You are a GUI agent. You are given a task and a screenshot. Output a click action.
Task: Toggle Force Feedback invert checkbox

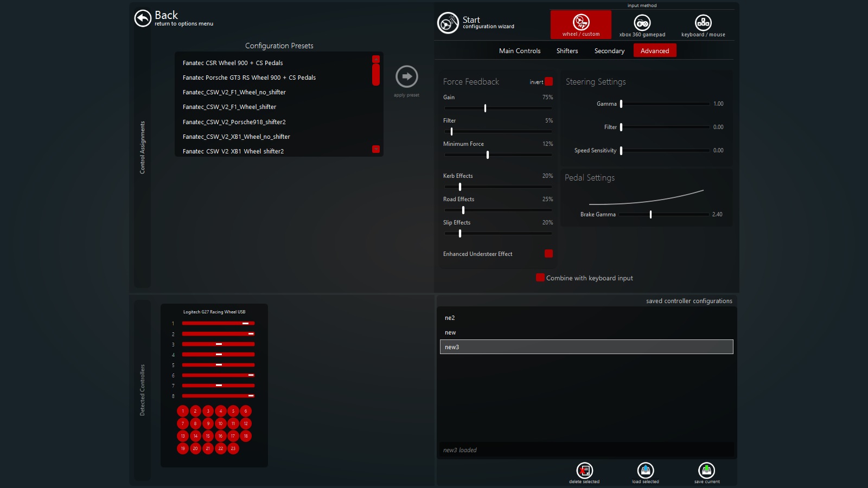coord(548,82)
